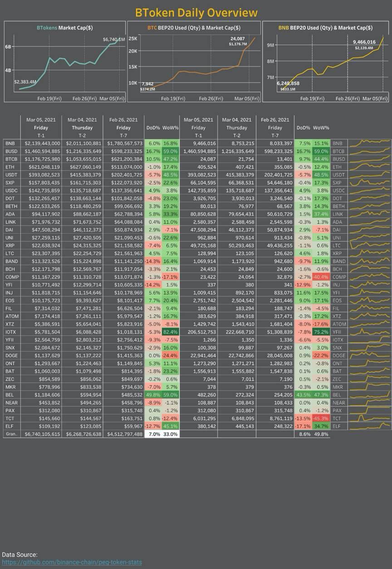This screenshot has height=569, width=392.
Task: Click the first Mar 05, 2021 Friday column header
Action: (41, 128)
